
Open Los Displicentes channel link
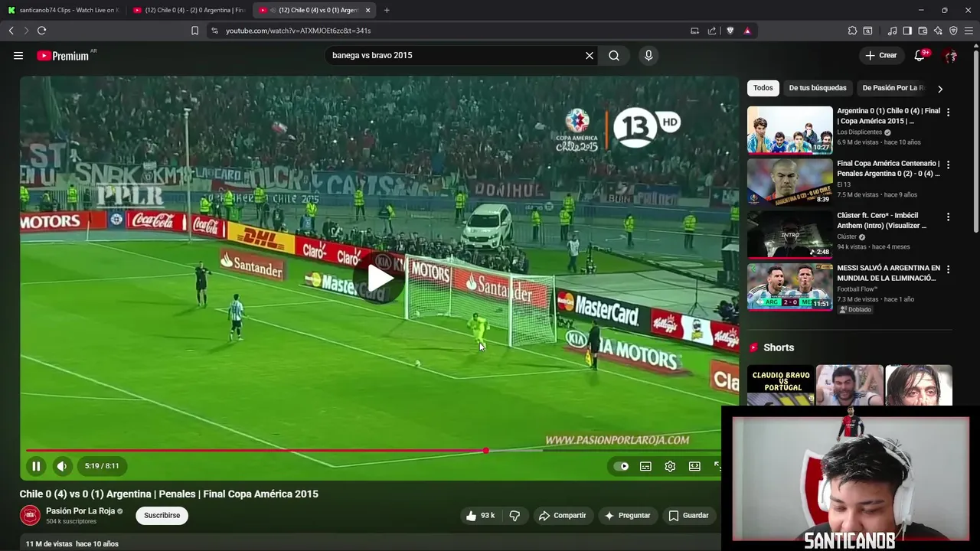(x=857, y=132)
